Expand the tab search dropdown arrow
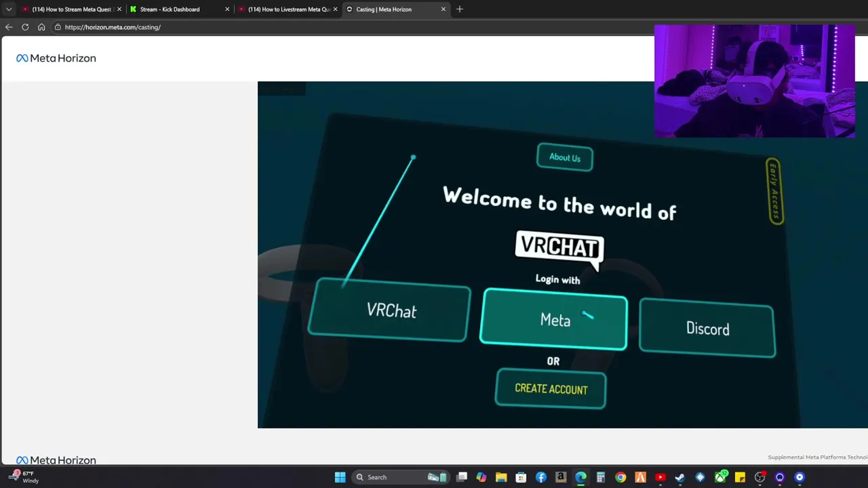 9,9
